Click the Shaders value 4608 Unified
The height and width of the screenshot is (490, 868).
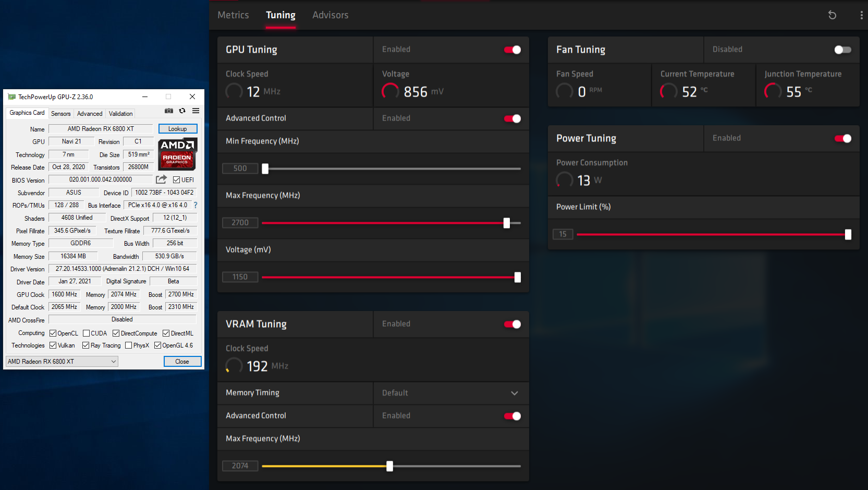(77, 218)
